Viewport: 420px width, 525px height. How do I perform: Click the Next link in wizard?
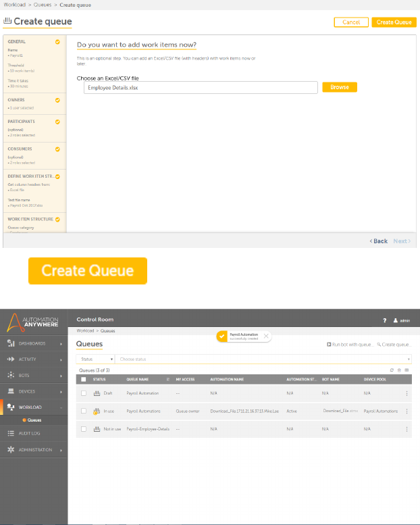[x=402, y=241]
